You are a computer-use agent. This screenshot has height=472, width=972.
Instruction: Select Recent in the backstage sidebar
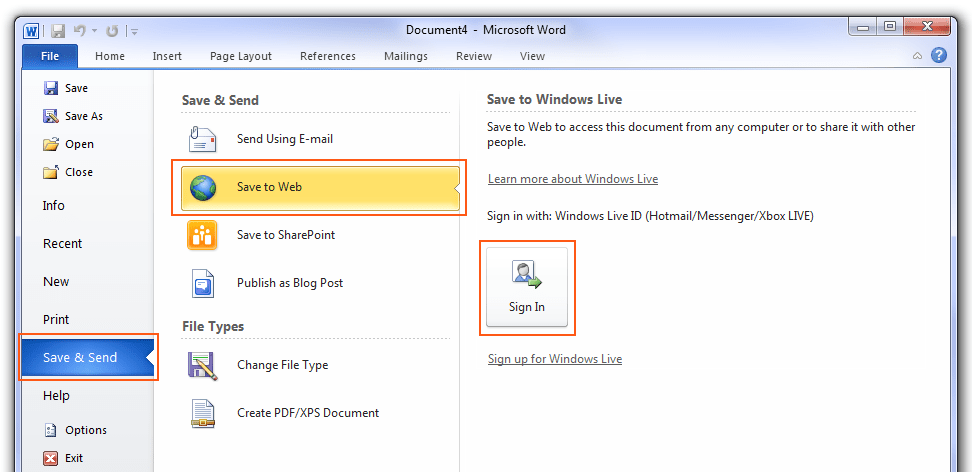point(63,243)
